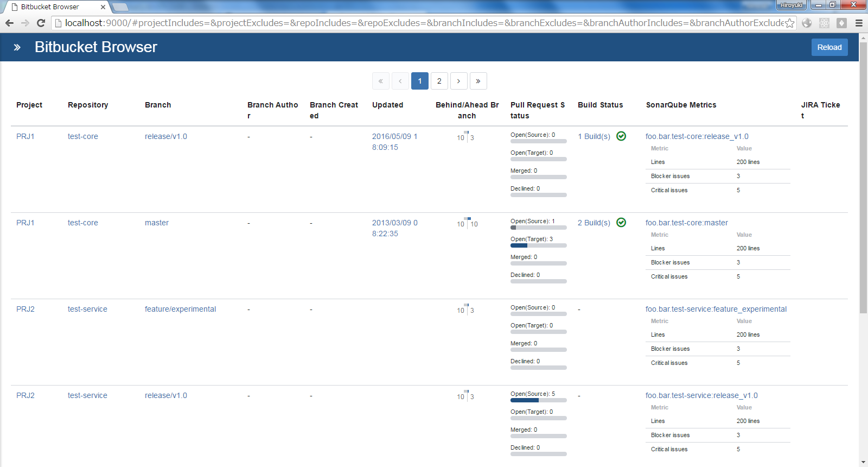Bookmark page with star icon
Image resolution: width=868 pixels, height=467 pixels.
pos(790,23)
